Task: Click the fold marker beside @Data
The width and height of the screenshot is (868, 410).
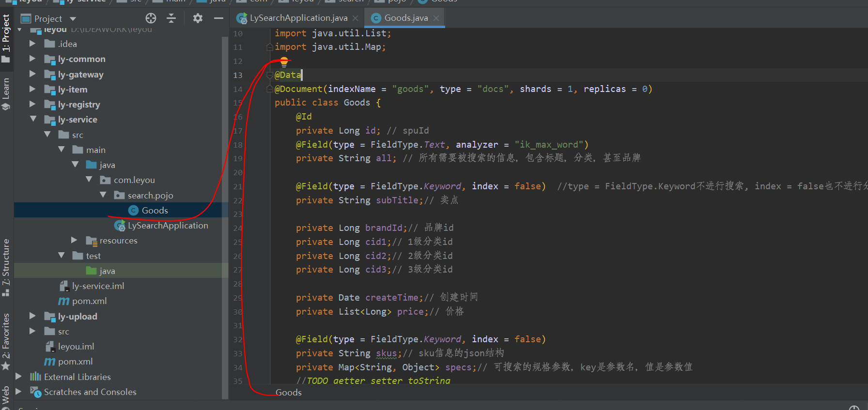Action: point(270,75)
